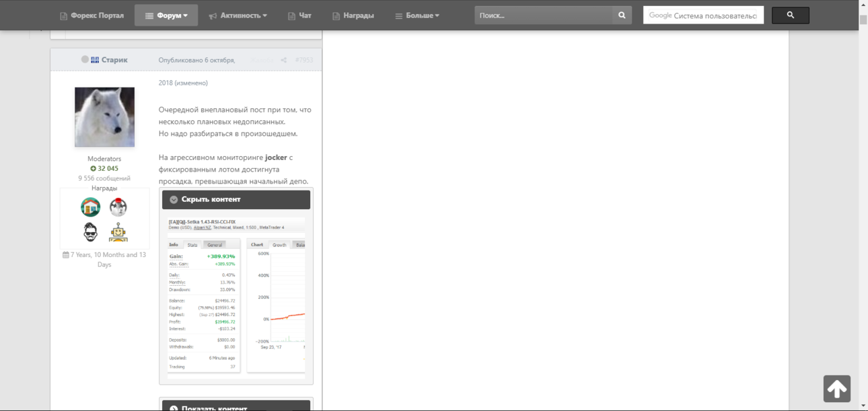Screen dimensions: 868x411
Task: Click the calendar icon beside 7 Years
Action: coord(65,255)
